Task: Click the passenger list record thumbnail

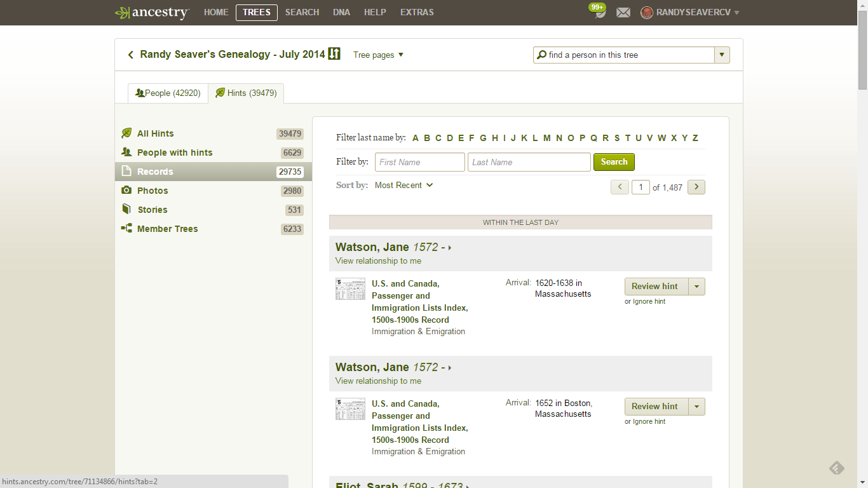Action: 350,288
